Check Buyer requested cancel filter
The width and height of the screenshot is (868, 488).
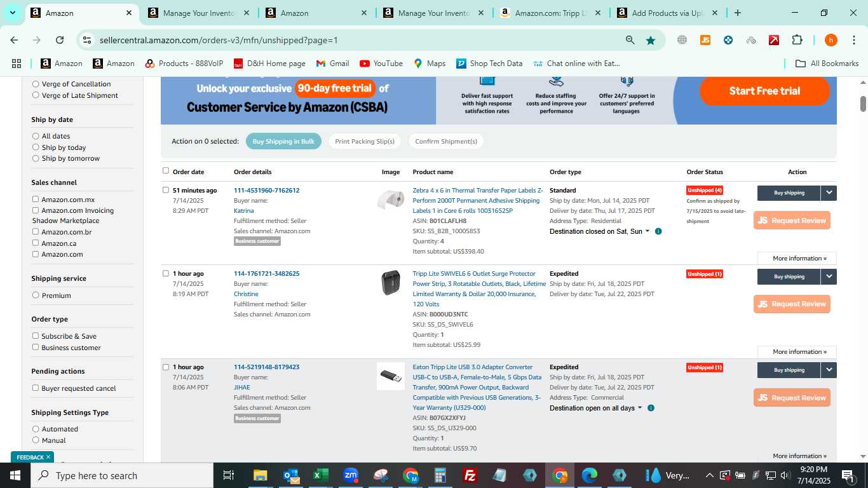point(36,388)
